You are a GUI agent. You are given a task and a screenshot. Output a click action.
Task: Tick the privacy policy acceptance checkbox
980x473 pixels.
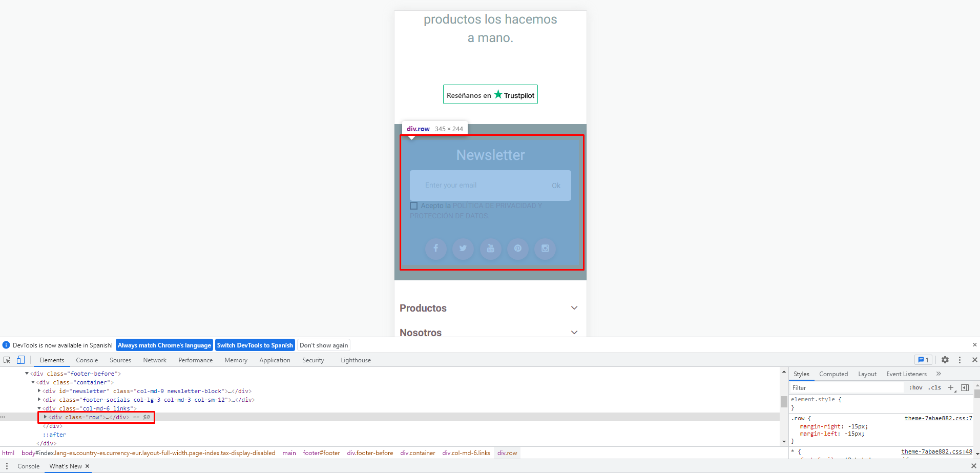coord(414,206)
